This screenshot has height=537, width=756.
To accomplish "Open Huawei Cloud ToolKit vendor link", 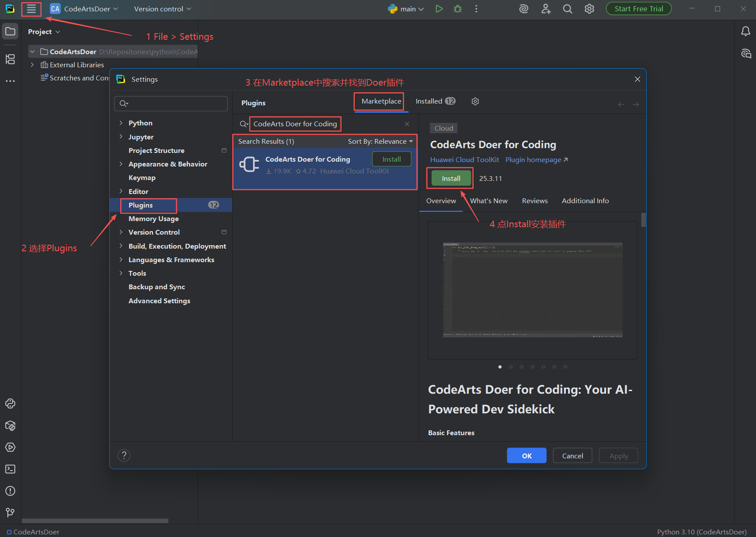I will click(464, 160).
